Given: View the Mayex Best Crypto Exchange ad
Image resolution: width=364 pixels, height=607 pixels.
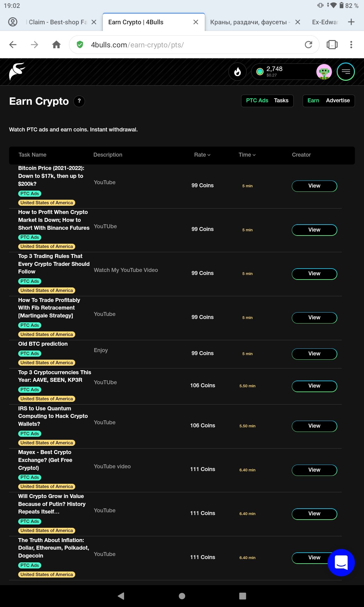Looking at the screenshot, I should pos(314,470).
